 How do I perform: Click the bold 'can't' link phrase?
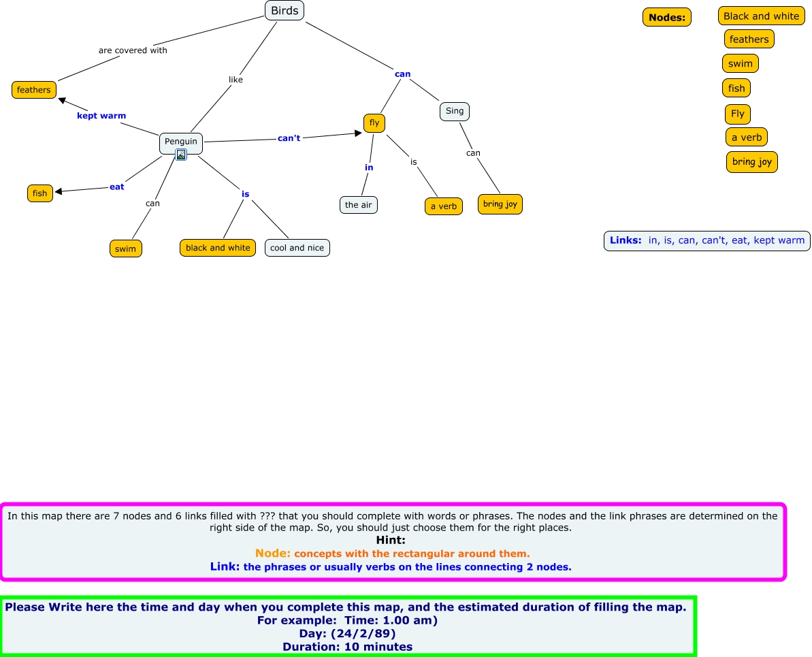289,138
